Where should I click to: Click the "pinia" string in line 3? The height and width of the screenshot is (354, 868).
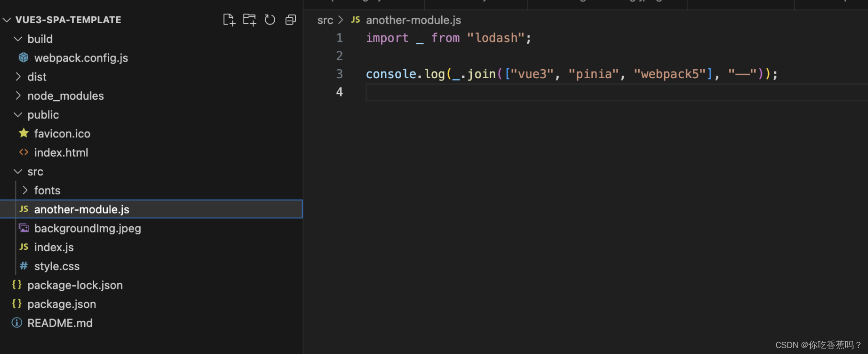click(594, 74)
